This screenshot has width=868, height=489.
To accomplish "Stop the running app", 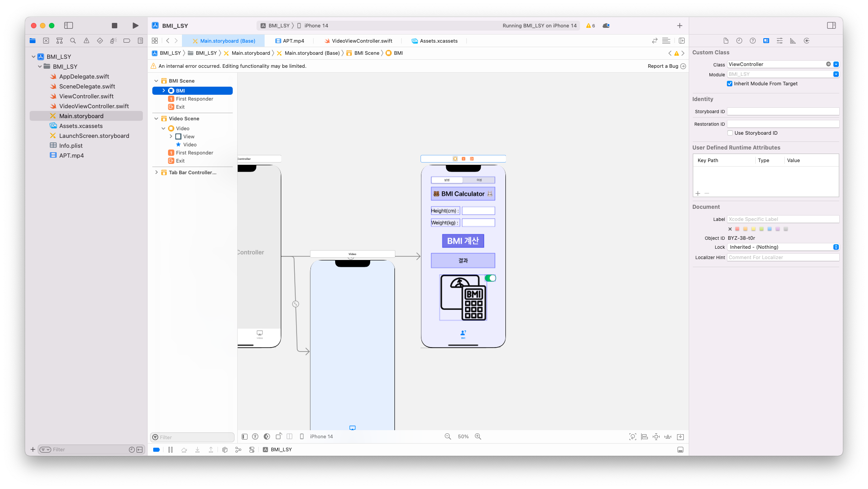I will pos(115,26).
